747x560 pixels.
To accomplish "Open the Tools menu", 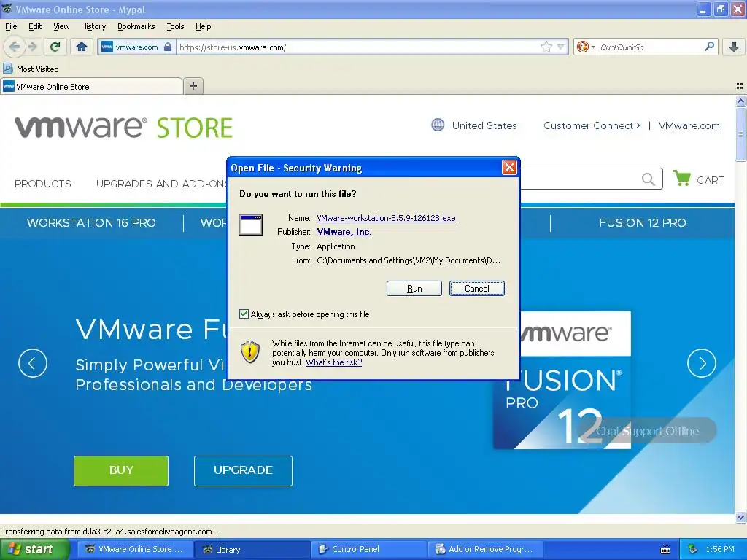I will click(175, 26).
